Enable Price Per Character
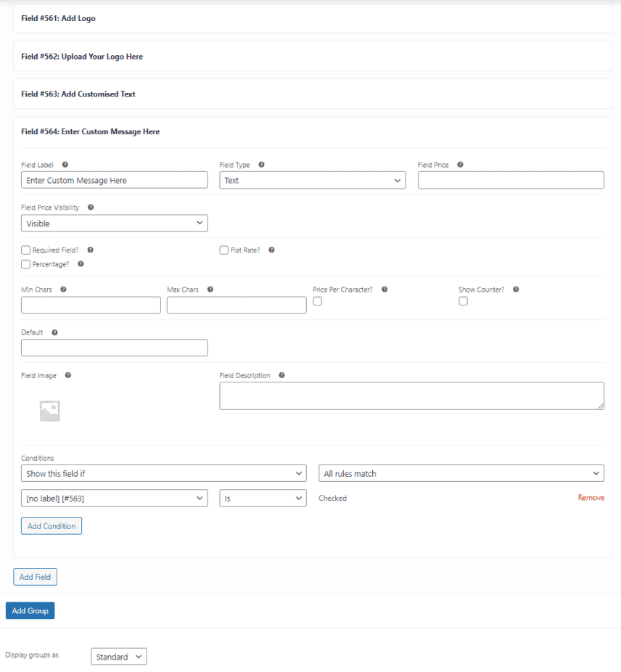This screenshot has width=621, height=672. coord(317,300)
